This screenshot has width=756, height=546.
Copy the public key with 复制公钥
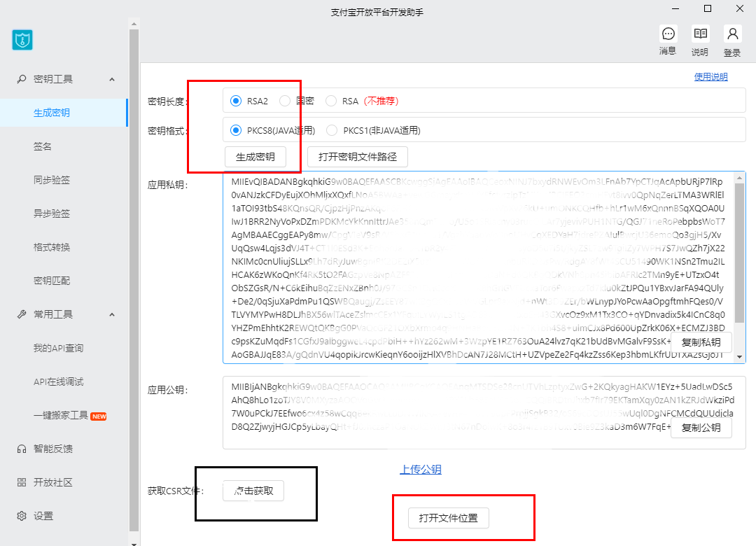click(x=701, y=427)
